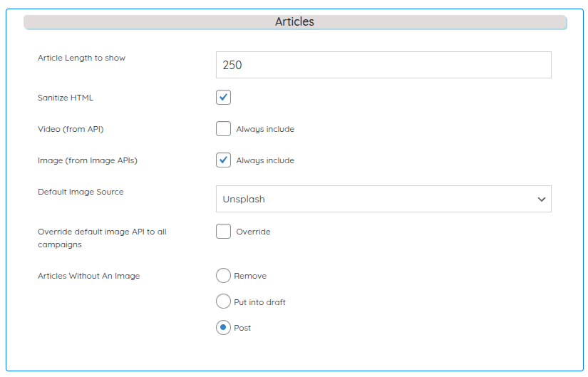Screen dimensions: 588x377
Task: Click the chevron arrow on Unsplash dropdown
Action: [541, 200]
